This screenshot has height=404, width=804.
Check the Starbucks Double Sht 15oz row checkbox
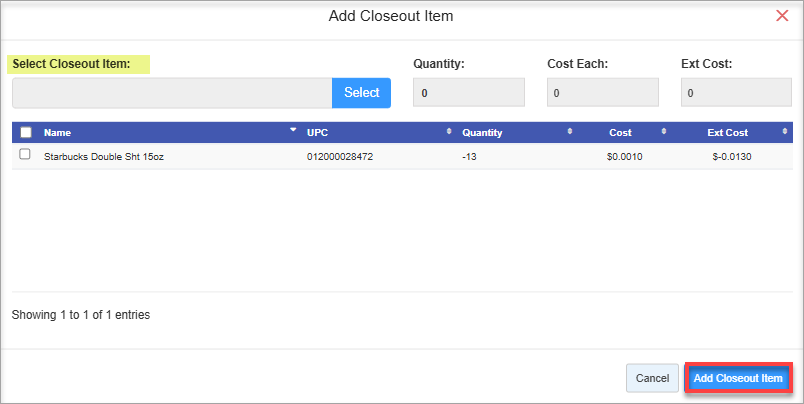point(25,155)
